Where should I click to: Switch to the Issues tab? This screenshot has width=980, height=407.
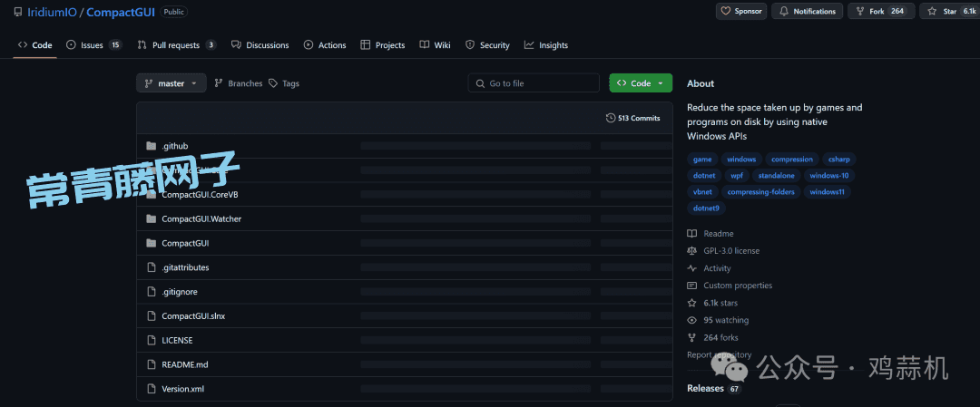click(x=93, y=45)
